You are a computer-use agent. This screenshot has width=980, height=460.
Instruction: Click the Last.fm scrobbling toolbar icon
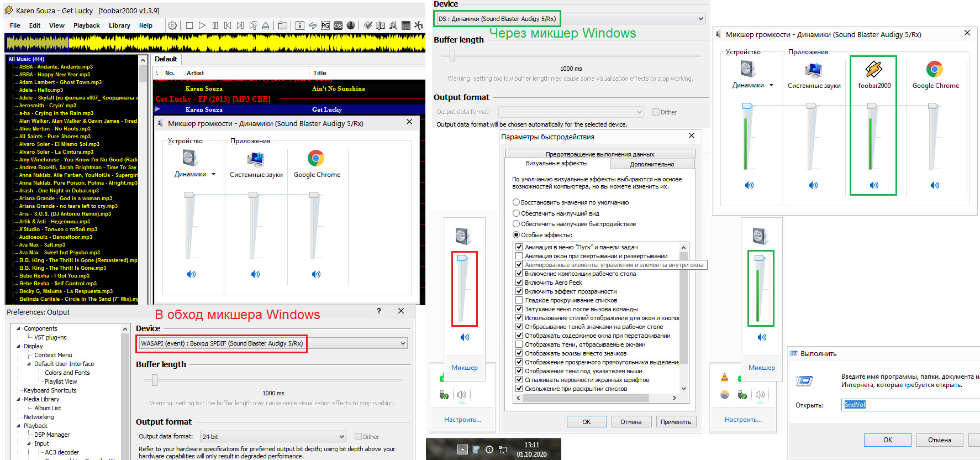[x=338, y=25]
